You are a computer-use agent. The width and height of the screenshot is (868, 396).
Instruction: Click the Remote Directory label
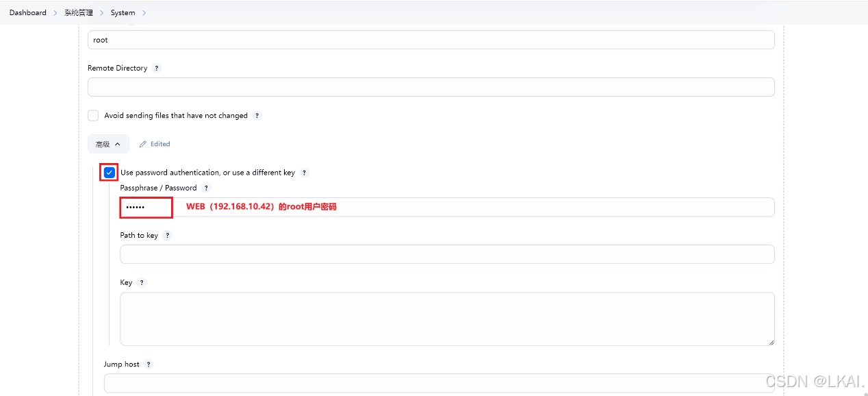[117, 69]
